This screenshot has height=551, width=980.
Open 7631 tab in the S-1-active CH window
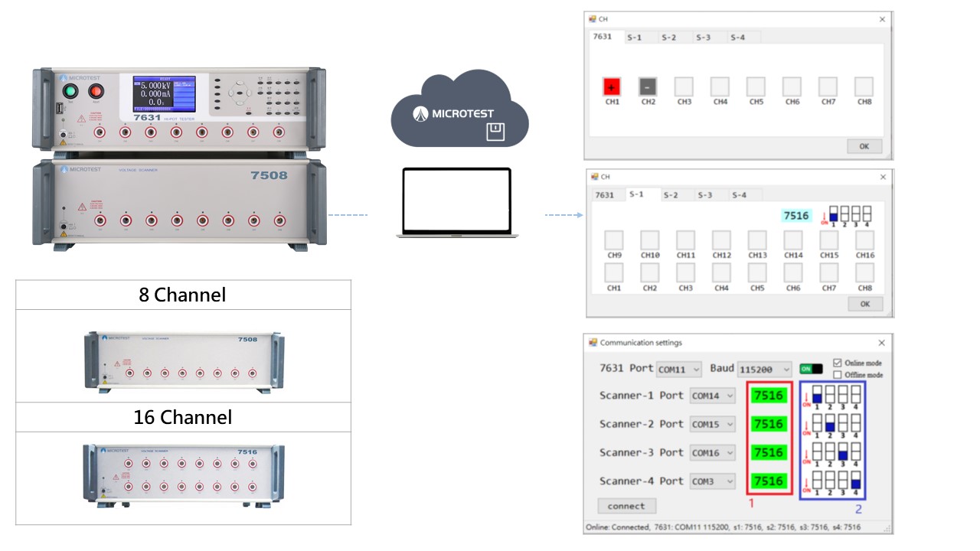tap(605, 195)
